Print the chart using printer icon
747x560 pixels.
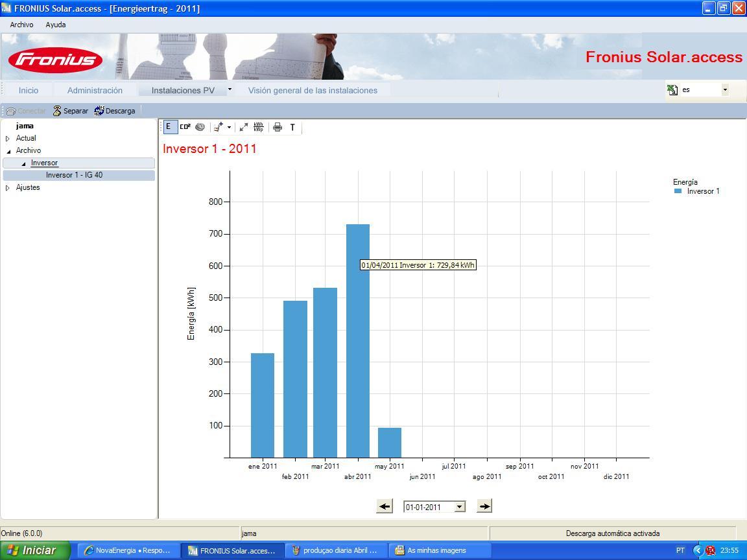click(x=278, y=127)
